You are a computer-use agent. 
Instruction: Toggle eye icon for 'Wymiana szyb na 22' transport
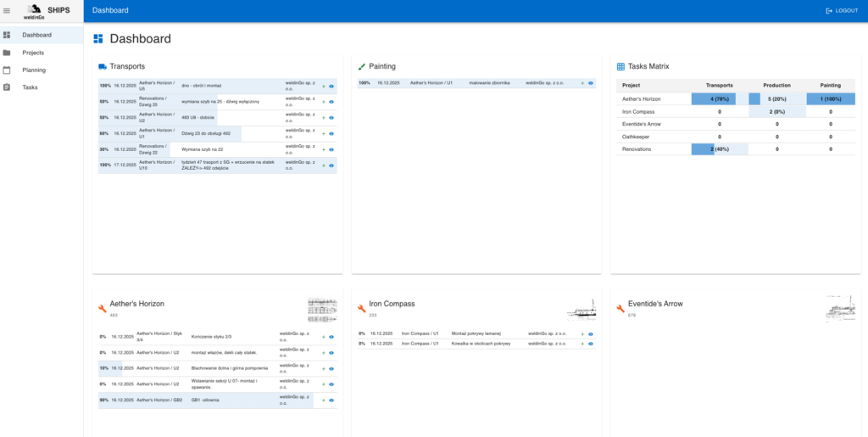331,149
